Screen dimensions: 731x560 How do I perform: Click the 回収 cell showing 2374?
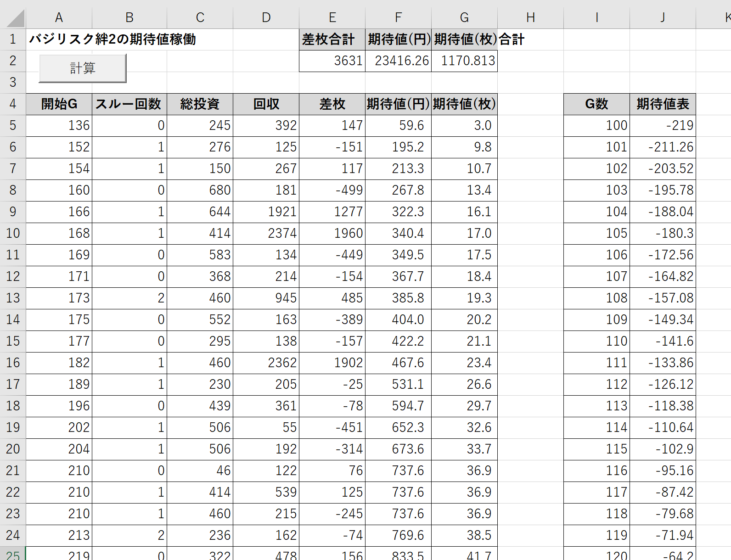(x=266, y=233)
